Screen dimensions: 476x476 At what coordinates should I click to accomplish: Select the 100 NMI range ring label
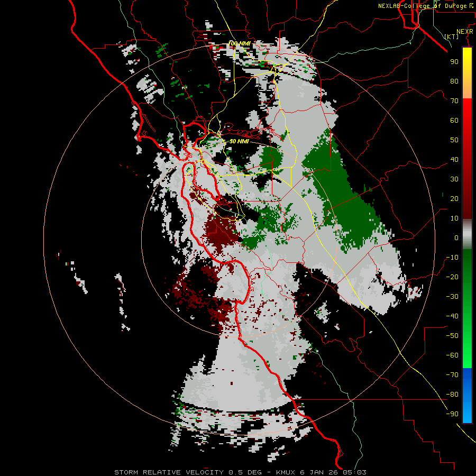pyautogui.click(x=240, y=44)
